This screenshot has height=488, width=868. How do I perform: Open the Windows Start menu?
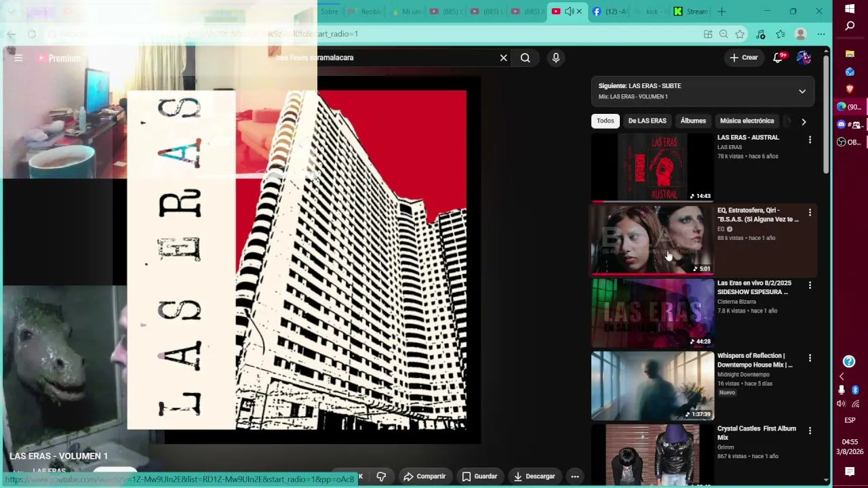[x=850, y=9]
